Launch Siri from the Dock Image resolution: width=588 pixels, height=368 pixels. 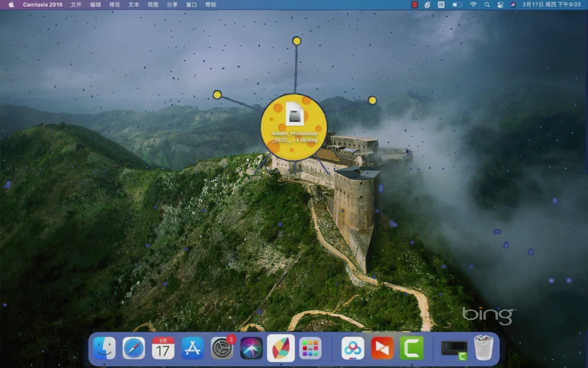pyautogui.click(x=251, y=348)
